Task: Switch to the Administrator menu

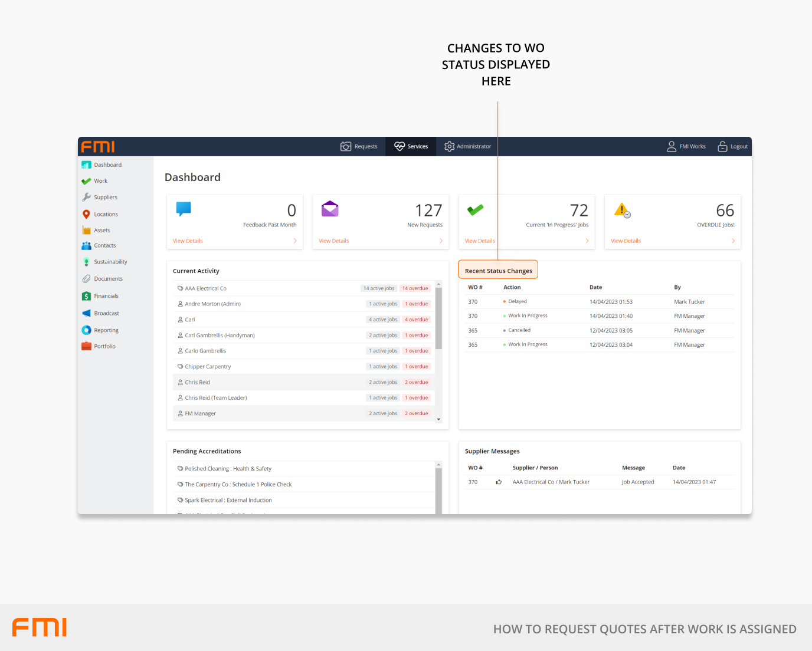Action: click(x=467, y=147)
